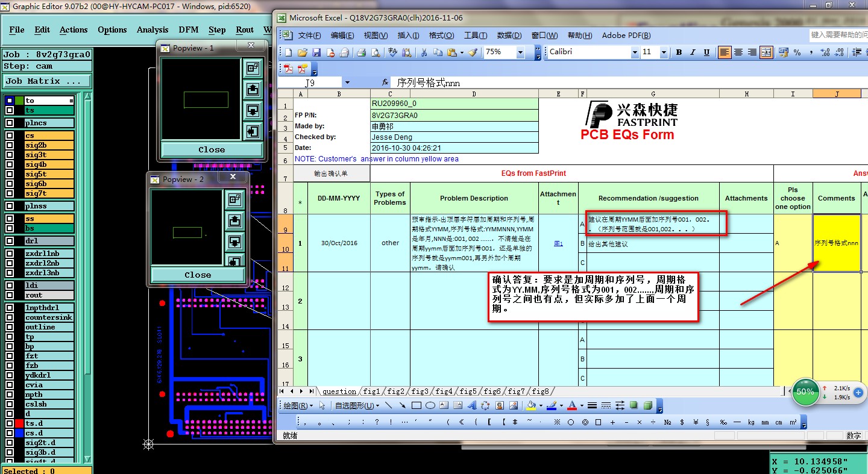The width and height of the screenshot is (868, 474).
Task: Click the Fill Color paint bucket swatch
Action: pyautogui.click(x=531, y=405)
